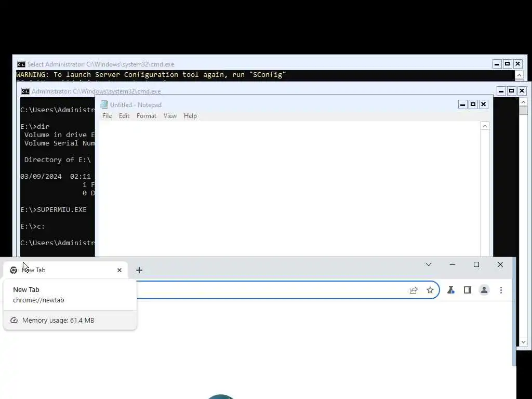Close the New Tab tab in Chrome
The image size is (532, 399).
(119, 270)
